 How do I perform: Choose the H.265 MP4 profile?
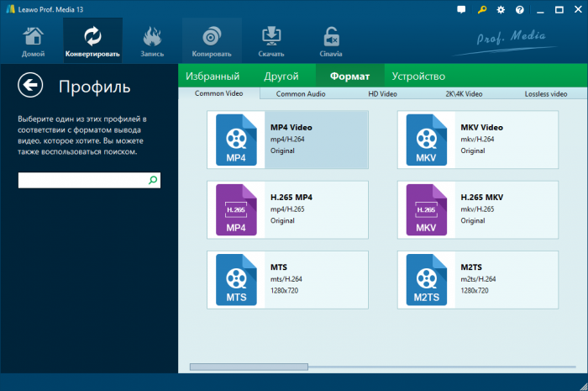(287, 209)
